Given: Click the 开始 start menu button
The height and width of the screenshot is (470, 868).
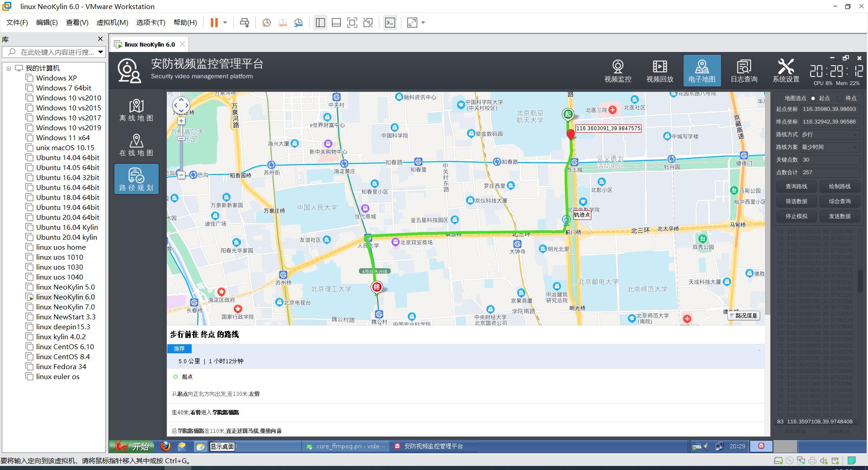Looking at the screenshot, I should (132, 446).
